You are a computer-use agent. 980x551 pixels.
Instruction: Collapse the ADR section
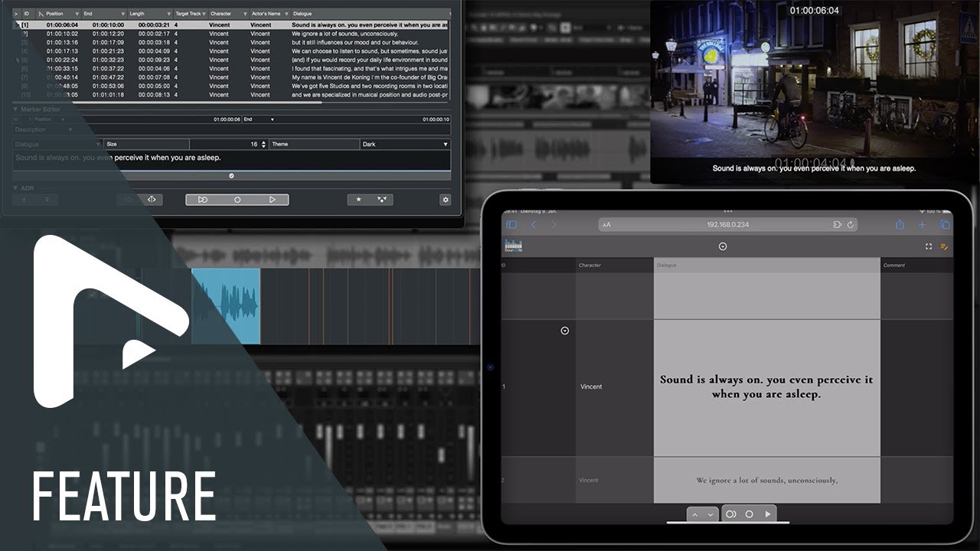(x=16, y=187)
